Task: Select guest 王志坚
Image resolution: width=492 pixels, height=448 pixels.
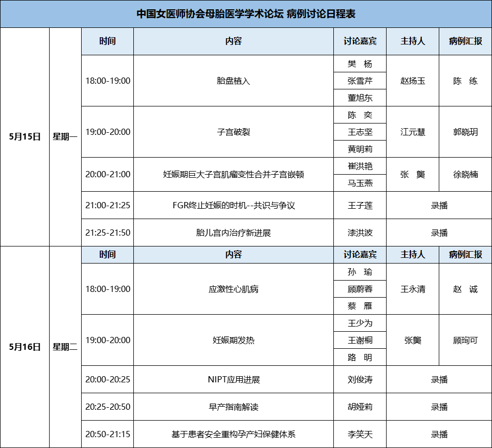Action: pyautogui.click(x=360, y=132)
